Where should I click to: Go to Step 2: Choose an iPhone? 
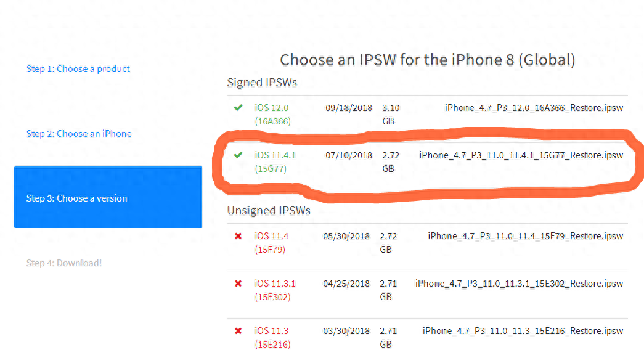[x=79, y=134]
